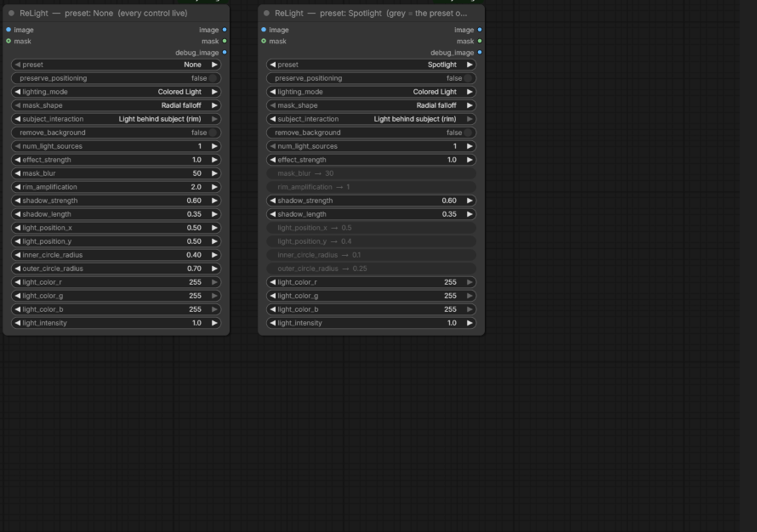757x532 pixels.
Task: Click image input socket on preset None node
Action: click(9, 30)
